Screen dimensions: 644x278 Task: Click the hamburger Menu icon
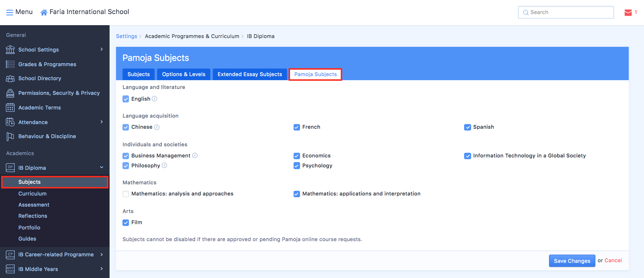(10, 12)
